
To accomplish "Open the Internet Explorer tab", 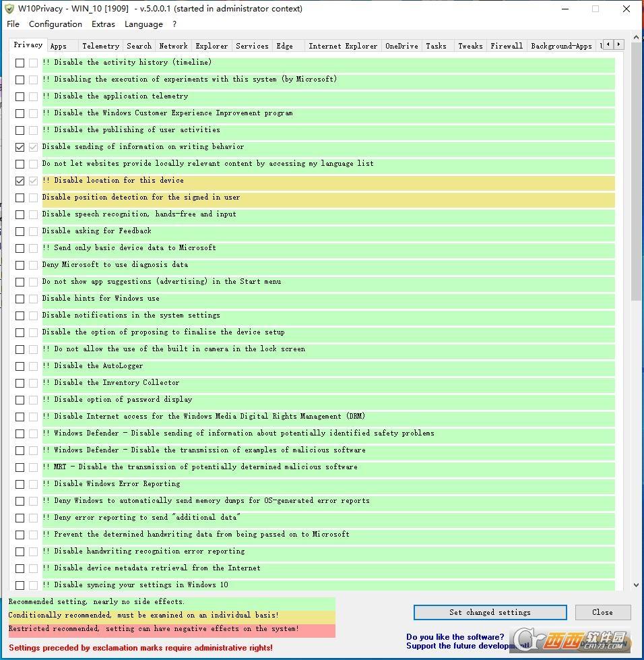I will point(343,46).
